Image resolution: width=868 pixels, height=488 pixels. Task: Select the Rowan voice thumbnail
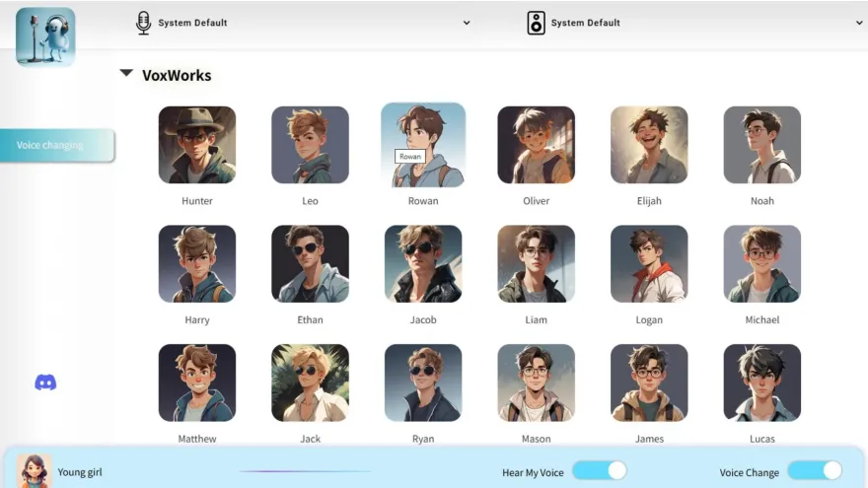423,145
